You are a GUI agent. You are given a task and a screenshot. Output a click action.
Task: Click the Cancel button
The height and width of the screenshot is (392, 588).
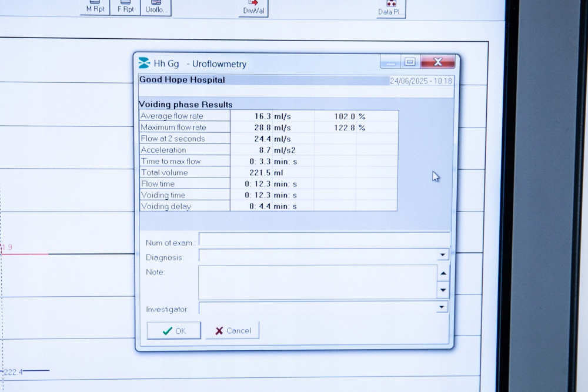[x=232, y=330]
